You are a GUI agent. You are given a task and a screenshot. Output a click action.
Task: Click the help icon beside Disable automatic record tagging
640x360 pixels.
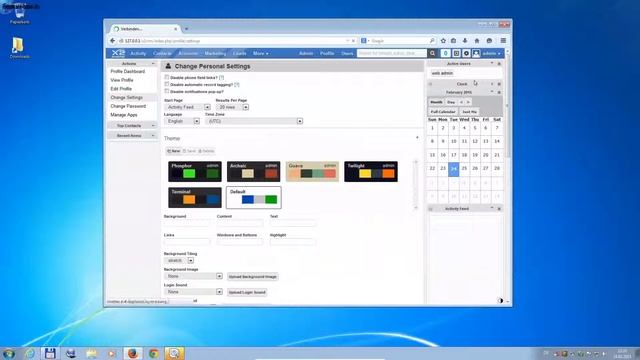point(237,84)
